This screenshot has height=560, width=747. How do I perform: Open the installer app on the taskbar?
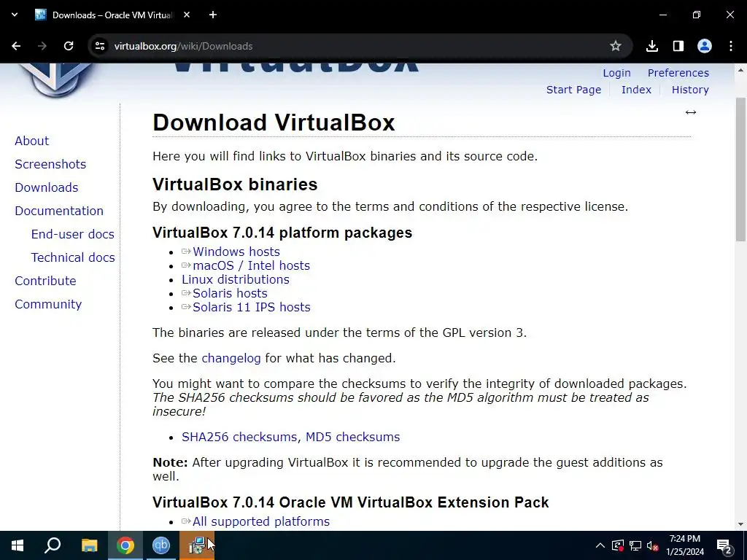[197, 545]
